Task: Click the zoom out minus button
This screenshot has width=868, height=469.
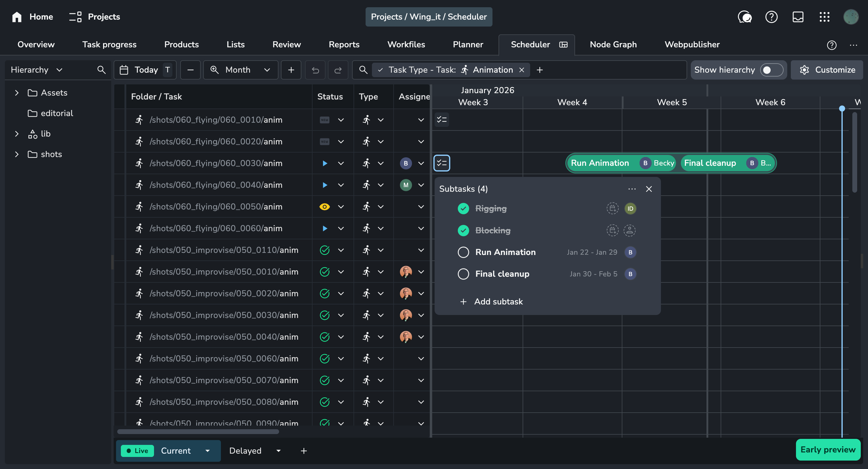Action: [190, 70]
